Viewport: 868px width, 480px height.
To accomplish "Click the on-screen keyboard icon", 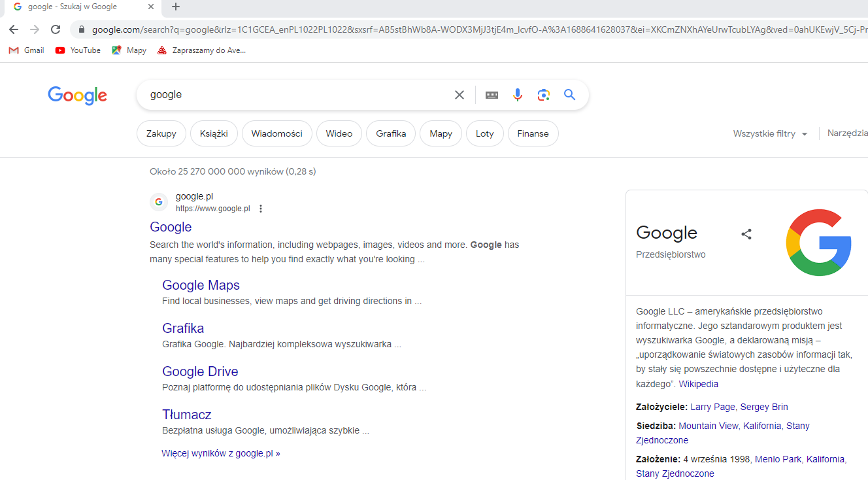I will (492, 95).
